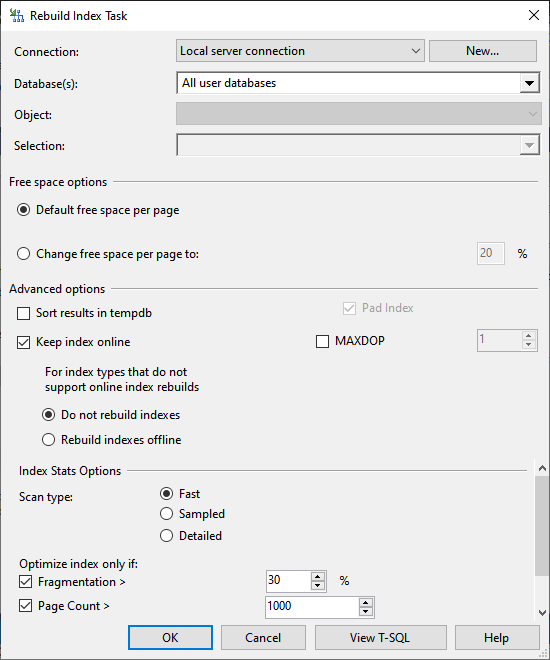
Task: Click the scrollbar up arrow in Index Stats
Action: (x=542, y=468)
